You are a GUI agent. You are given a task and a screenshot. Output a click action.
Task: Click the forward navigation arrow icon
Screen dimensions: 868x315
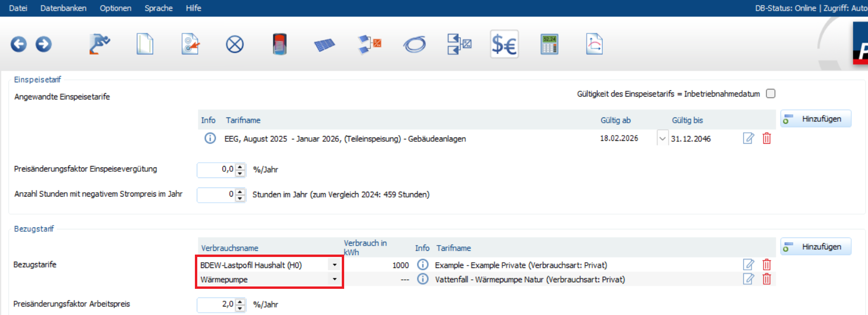coord(44,44)
